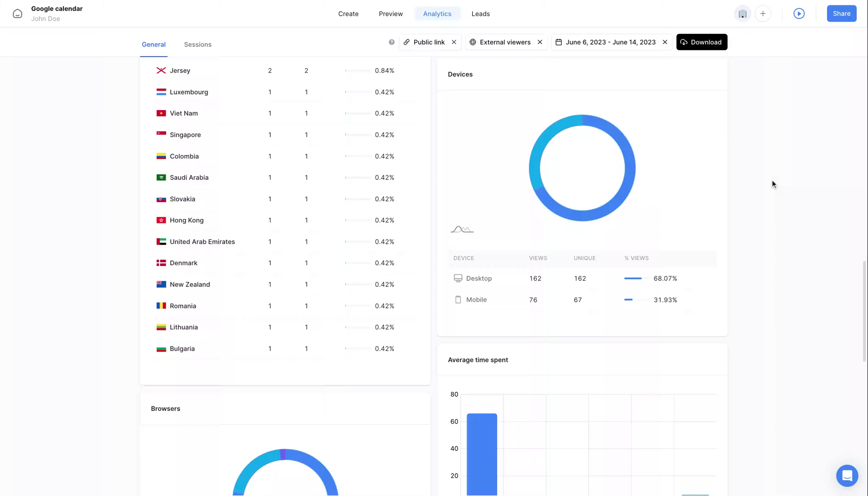
Task: Click the Mobile phone icon in Devices table
Action: 458,300
